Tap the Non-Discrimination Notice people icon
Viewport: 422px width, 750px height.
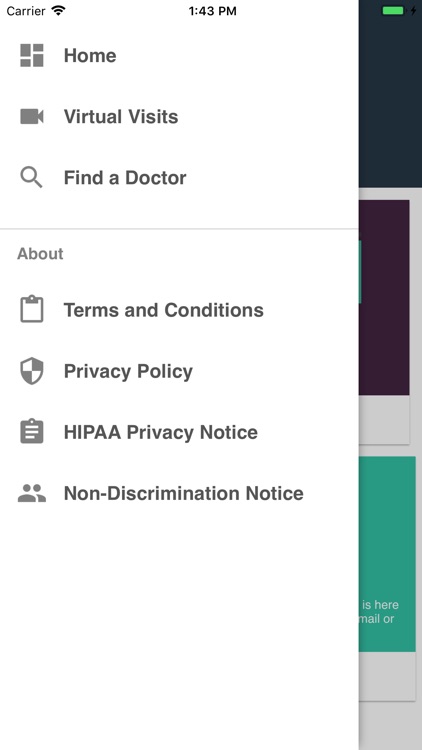32,493
